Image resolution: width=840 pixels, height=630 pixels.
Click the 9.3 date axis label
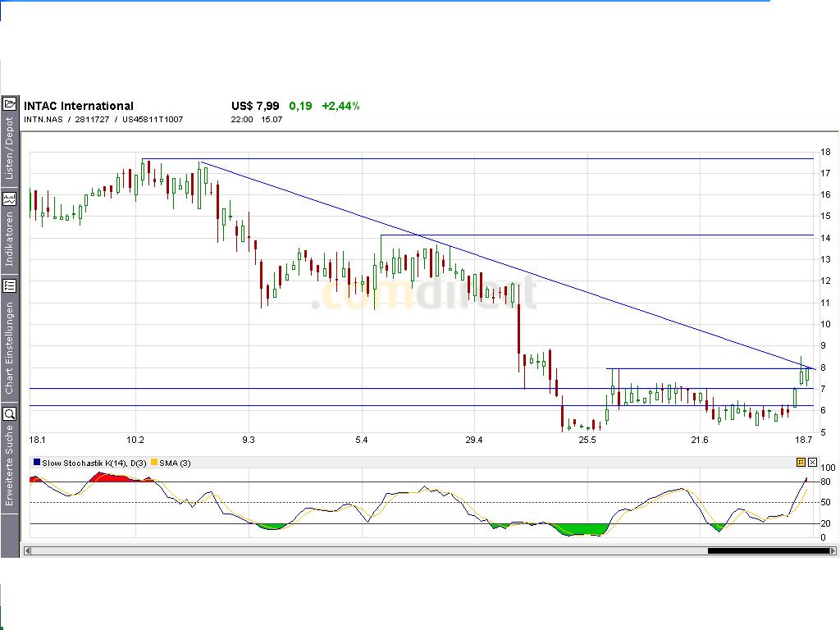[x=248, y=441]
